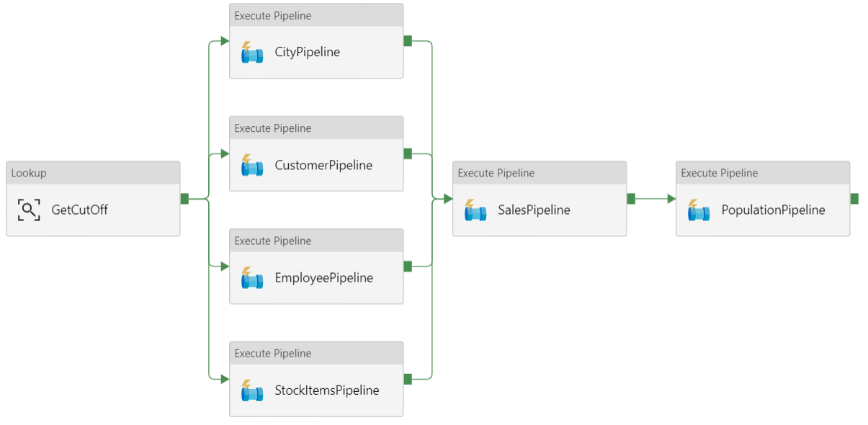The height and width of the screenshot is (425, 868).
Task: Click the EmployeePipeline execute pipeline icon
Action: coord(252,278)
